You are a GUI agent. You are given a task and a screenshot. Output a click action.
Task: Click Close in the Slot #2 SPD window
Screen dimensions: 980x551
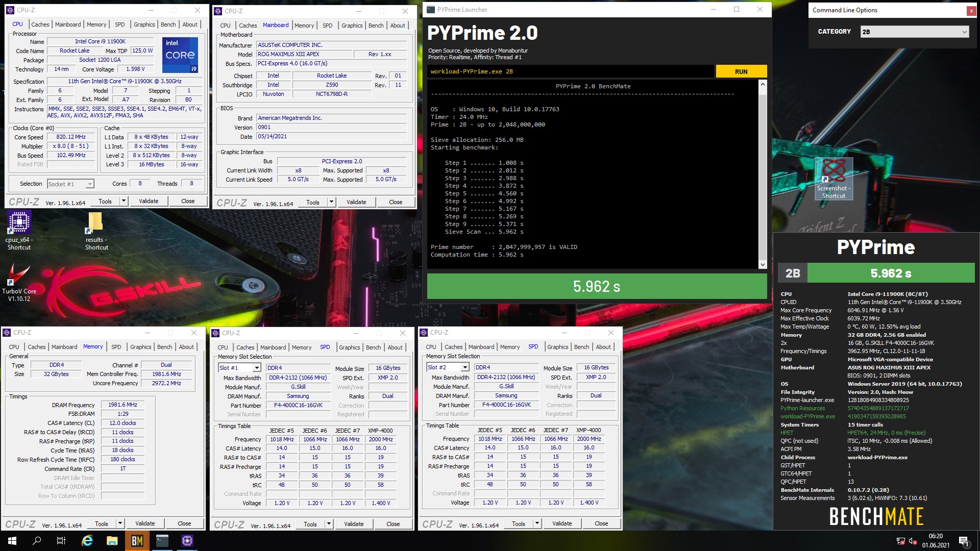point(601,523)
